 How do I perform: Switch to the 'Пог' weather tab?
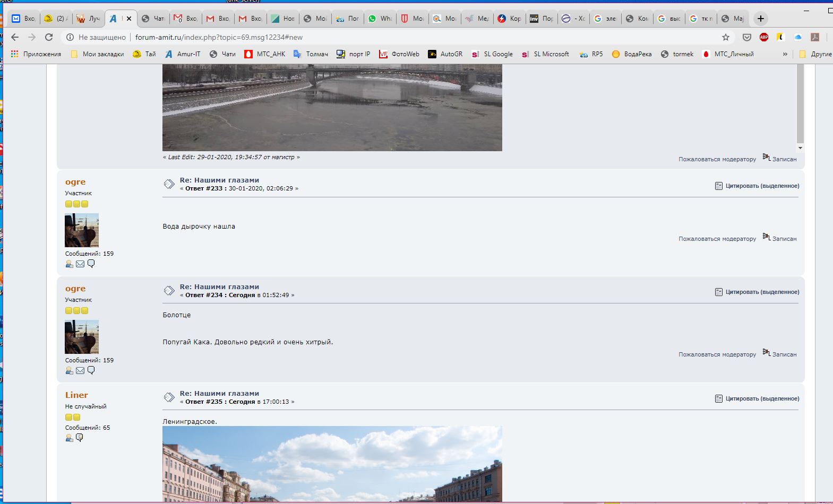click(347, 19)
